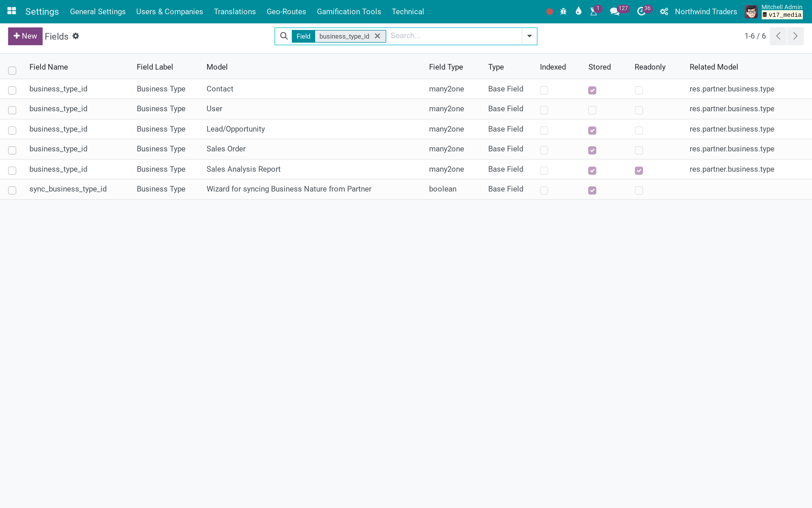The height and width of the screenshot is (508, 812).
Task: Click sync_business_type_id field name
Action: [68, 189]
